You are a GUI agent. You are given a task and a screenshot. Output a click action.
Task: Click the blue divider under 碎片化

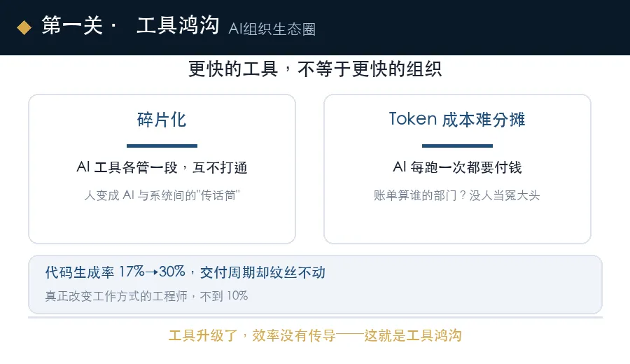click(162, 146)
